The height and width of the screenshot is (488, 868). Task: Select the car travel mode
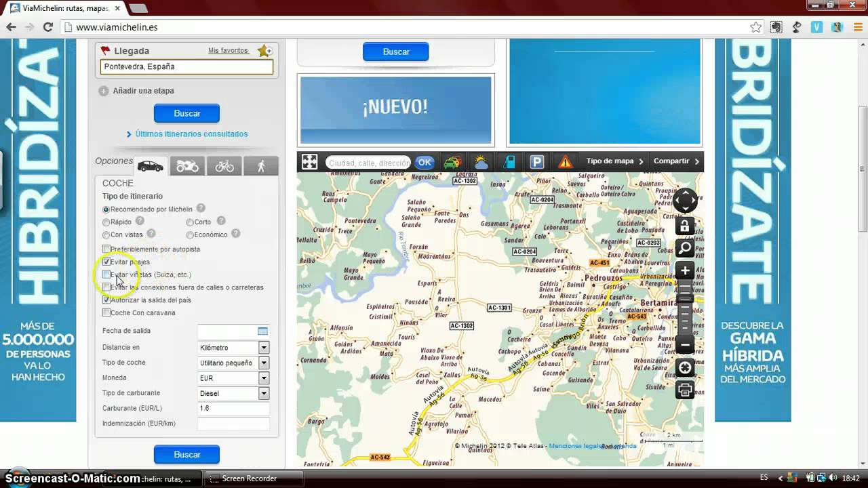click(x=150, y=166)
